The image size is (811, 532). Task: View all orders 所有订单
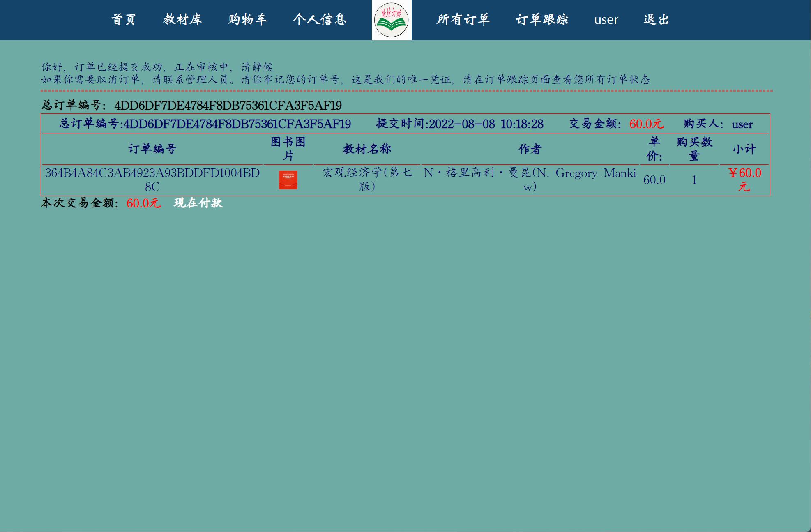point(463,20)
